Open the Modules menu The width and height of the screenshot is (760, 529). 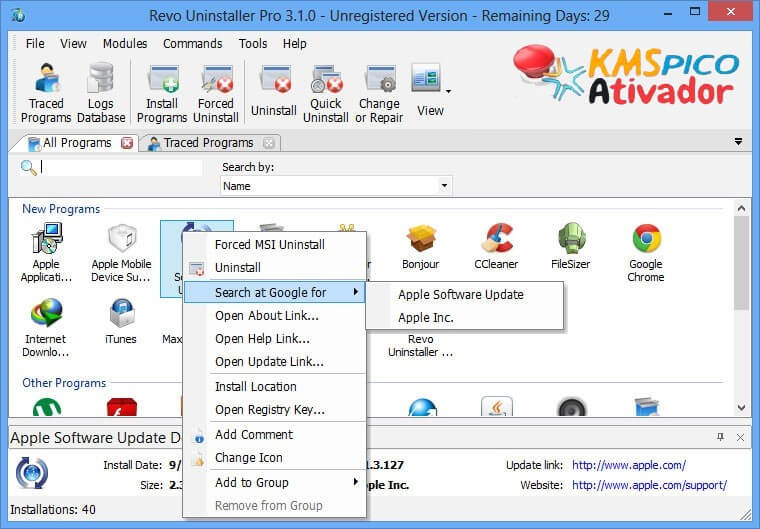pos(125,44)
